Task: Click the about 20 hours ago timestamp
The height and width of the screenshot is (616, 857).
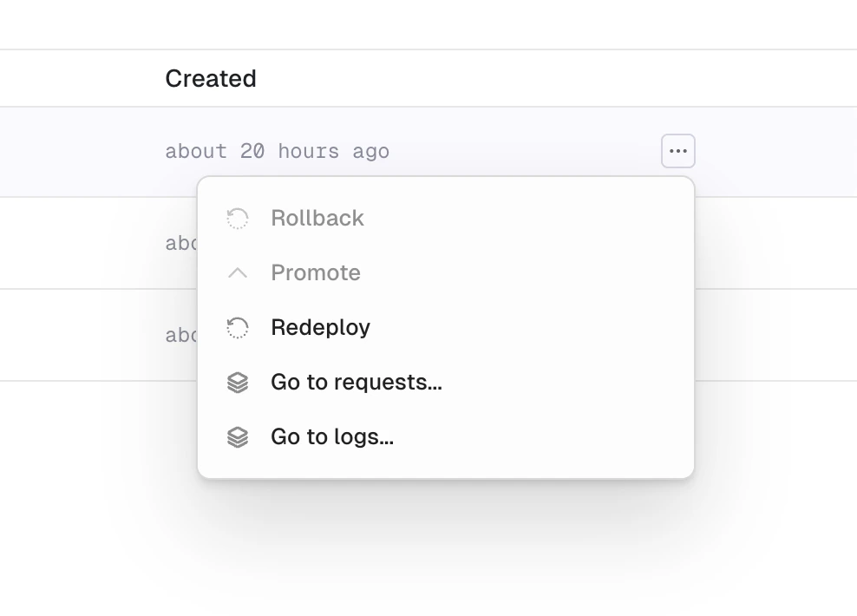Action: [x=277, y=150]
